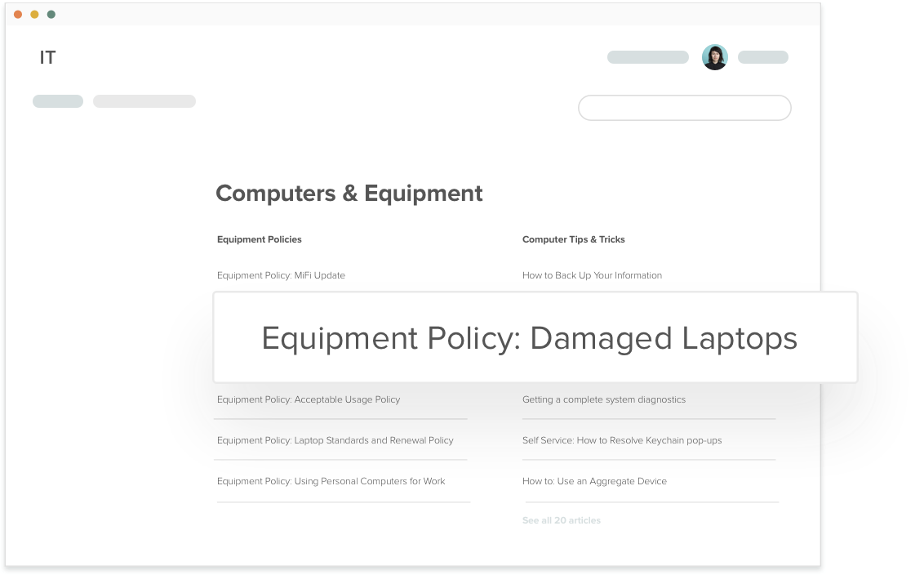Screen dimensions: 924x575
Task: Click the IT help center logo
Action: pos(47,58)
